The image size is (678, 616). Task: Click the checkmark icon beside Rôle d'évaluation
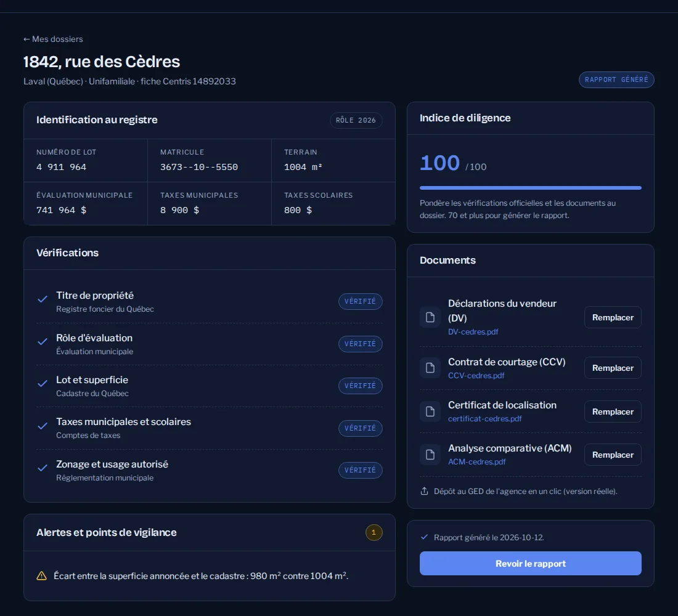pyautogui.click(x=43, y=341)
